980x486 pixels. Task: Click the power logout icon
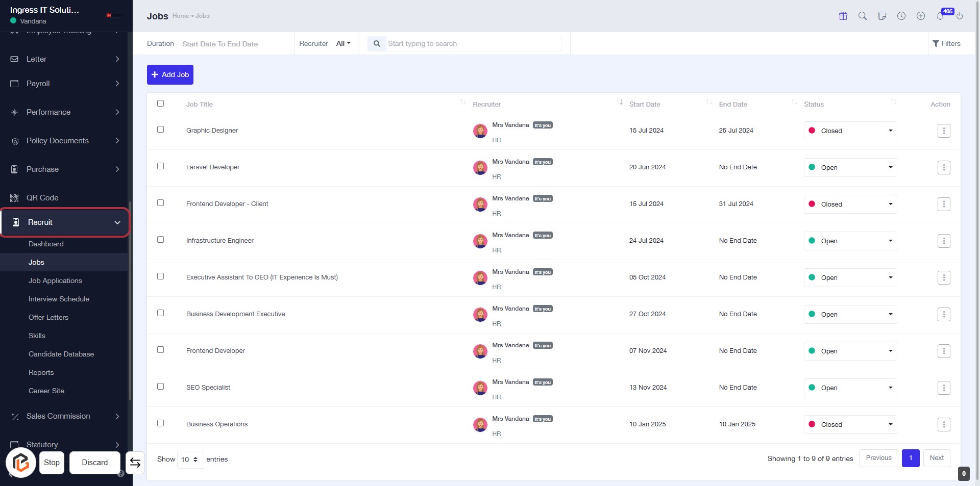coord(960,16)
